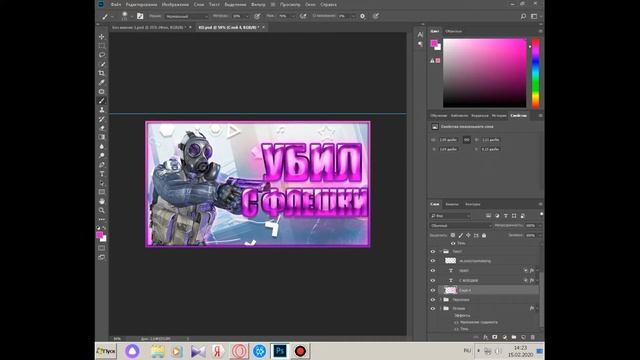Hide the с флешки text layer

(x=433, y=280)
